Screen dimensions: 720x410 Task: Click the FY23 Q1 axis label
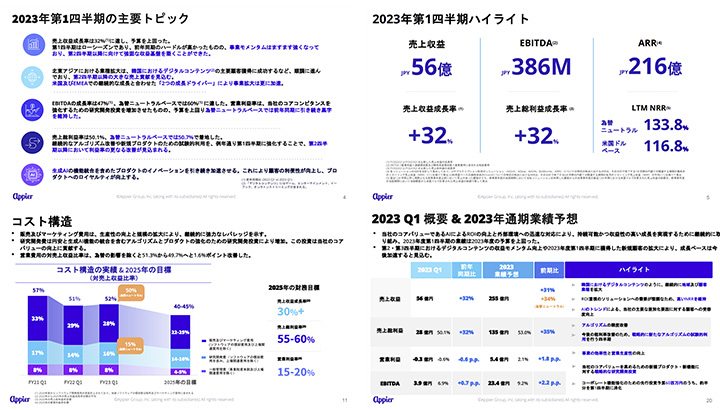tap(109, 382)
